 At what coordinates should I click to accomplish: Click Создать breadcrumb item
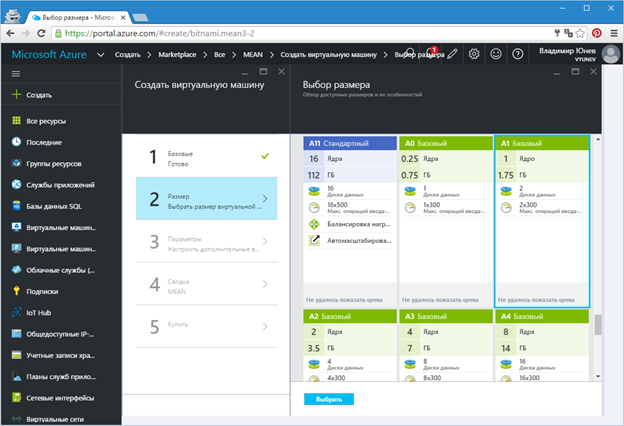pos(127,55)
